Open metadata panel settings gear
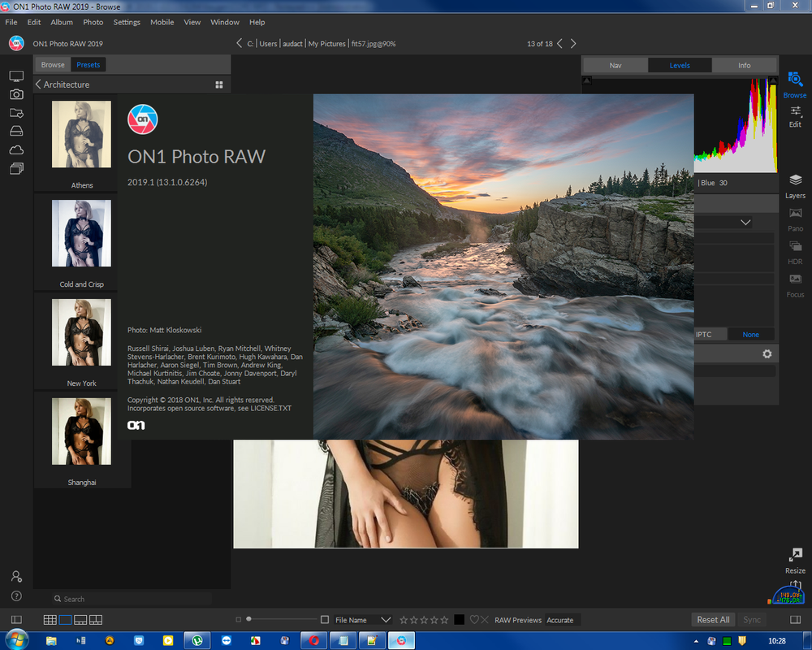 [x=767, y=354]
